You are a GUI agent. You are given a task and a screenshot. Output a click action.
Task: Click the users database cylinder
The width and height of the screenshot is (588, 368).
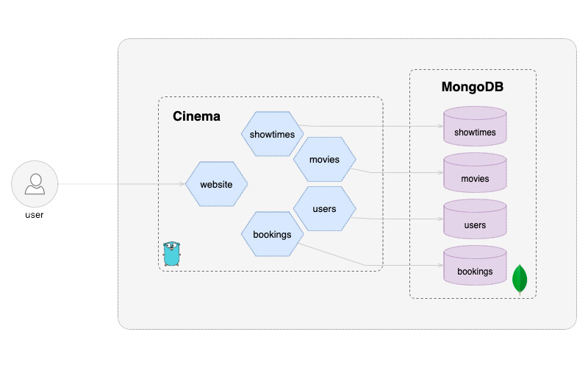pos(475,219)
